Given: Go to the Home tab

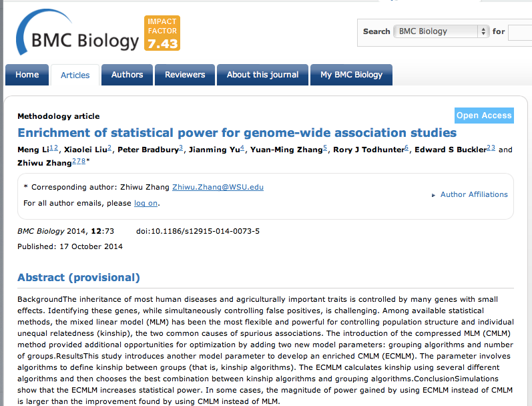Looking at the screenshot, I should tap(27, 75).
